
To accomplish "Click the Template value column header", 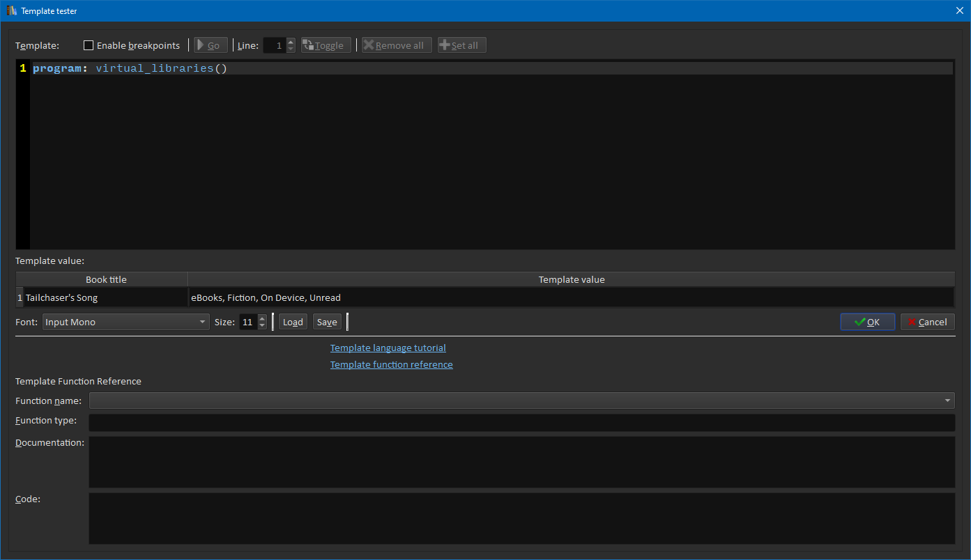I will click(572, 279).
